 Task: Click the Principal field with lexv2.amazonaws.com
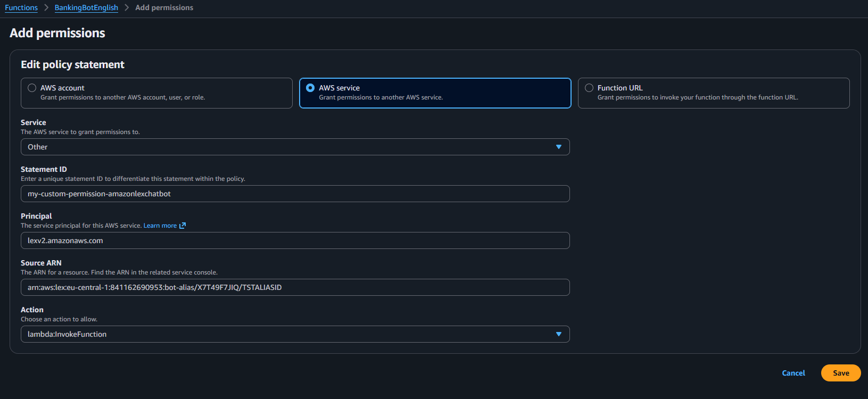click(295, 240)
